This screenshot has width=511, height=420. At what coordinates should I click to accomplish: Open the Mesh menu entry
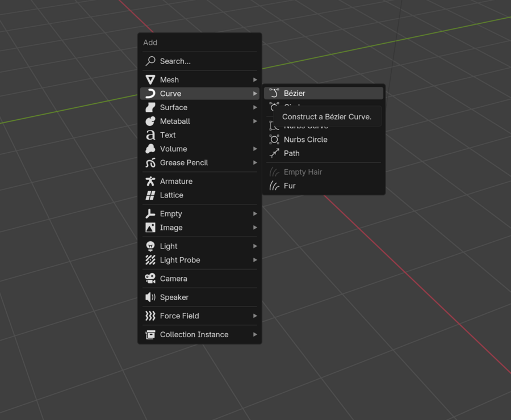[200, 80]
